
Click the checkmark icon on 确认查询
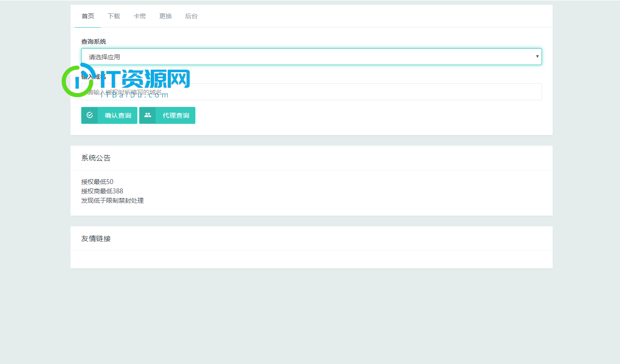90,115
